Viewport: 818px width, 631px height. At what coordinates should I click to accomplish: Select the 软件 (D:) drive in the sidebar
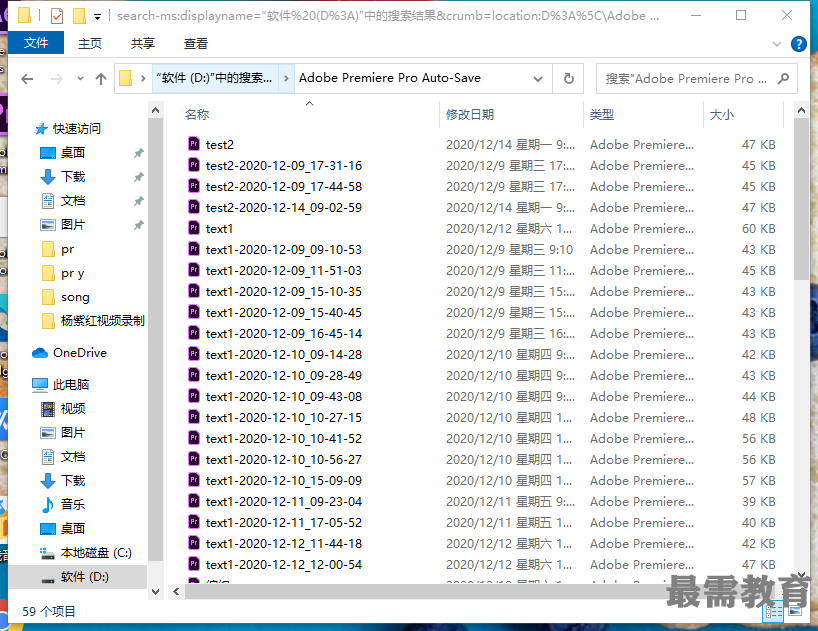click(85, 577)
